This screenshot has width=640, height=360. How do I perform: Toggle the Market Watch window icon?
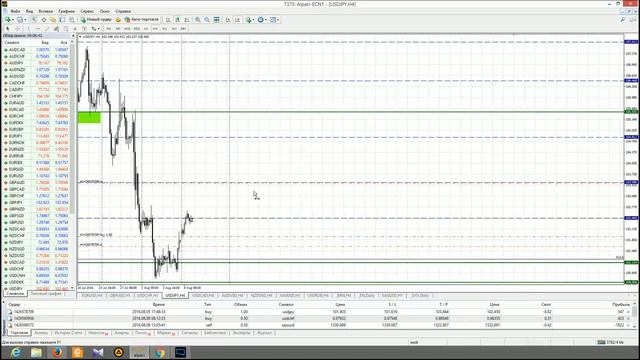tap(34, 20)
